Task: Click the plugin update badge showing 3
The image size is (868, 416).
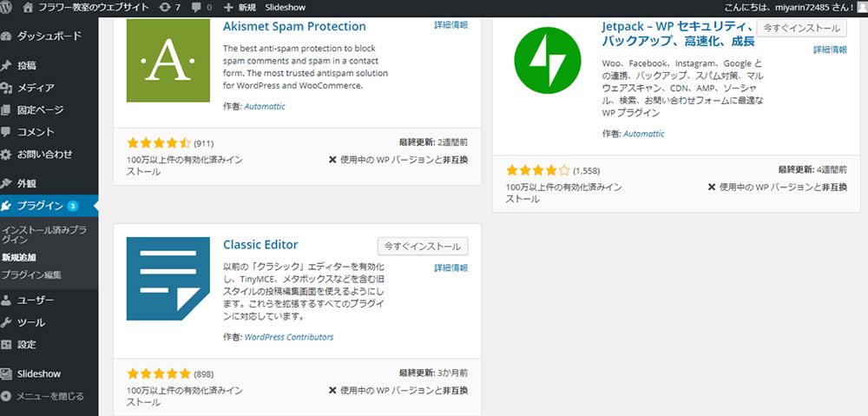Action: click(x=73, y=206)
